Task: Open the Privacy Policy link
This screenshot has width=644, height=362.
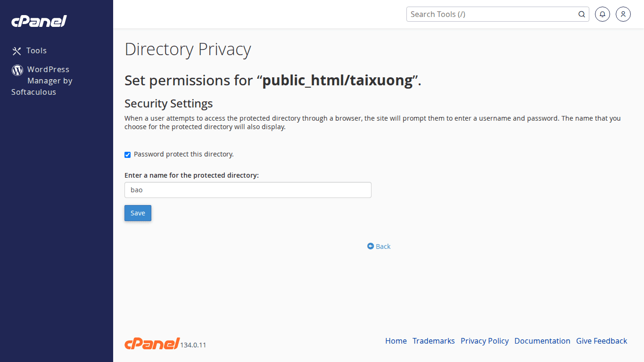Action: coord(484,341)
